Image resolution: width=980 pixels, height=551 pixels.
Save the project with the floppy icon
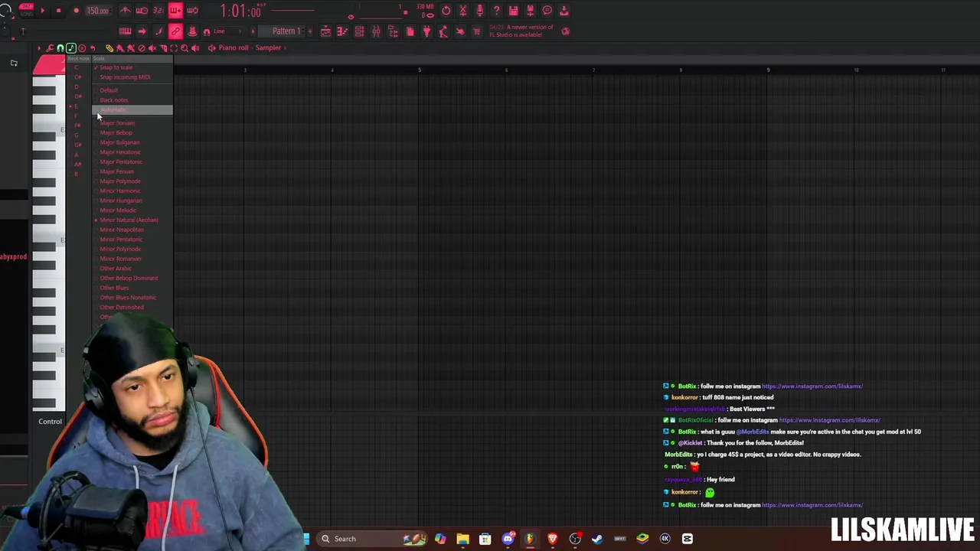click(x=513, y=11)
